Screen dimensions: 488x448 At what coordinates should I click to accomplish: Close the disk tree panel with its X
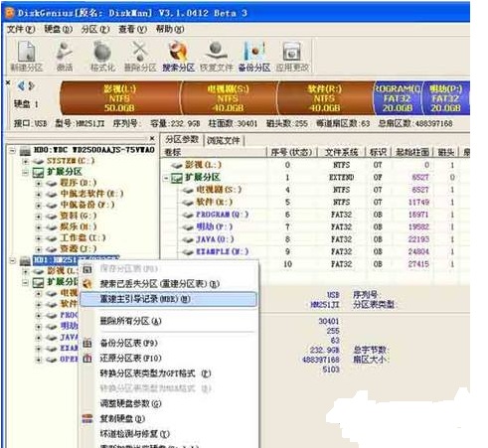152,138
